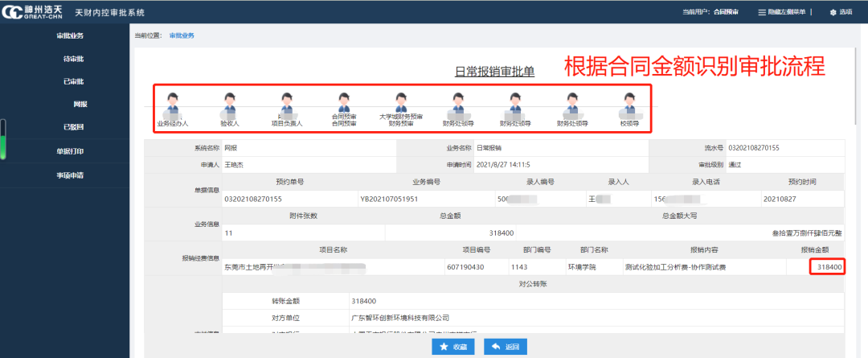Screen dimensions: 868x358
Task: Select 网报 under 已审批
Action: [x=80, y=105]
